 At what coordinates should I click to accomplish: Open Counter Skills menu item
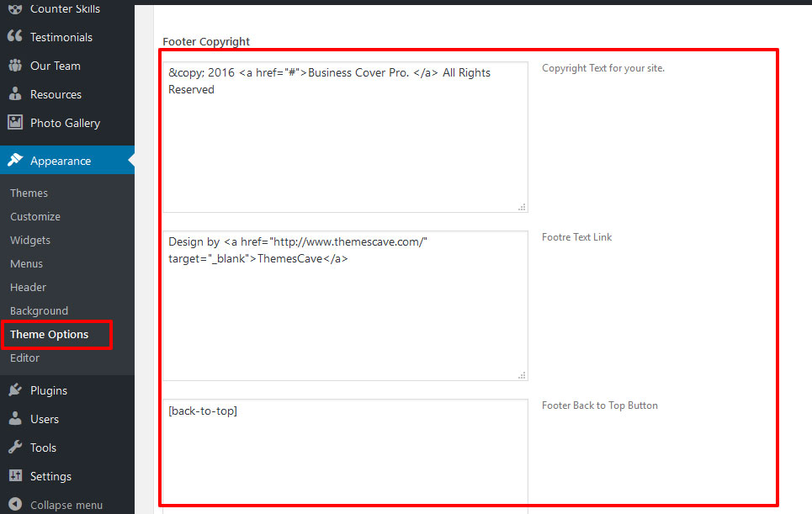tap(67, 8)
